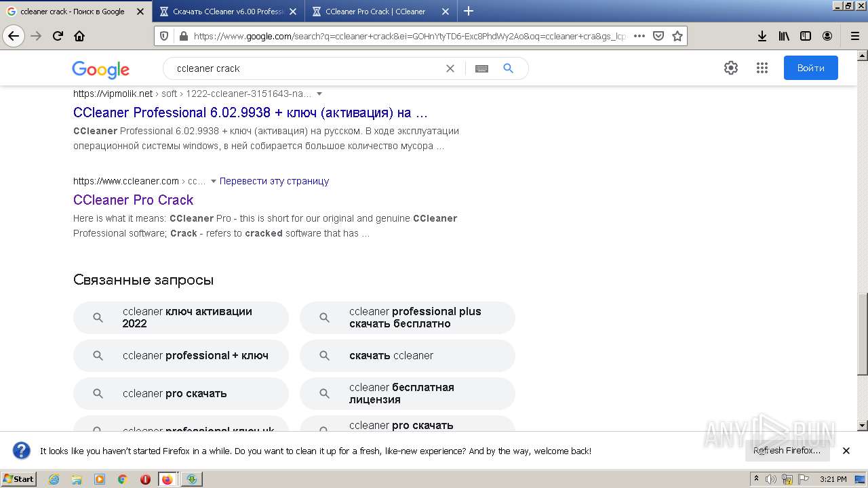Switch to 'Скачать CCleaner v6.00' tab
This screenshot has height=488, width=868.
point(229,12)
